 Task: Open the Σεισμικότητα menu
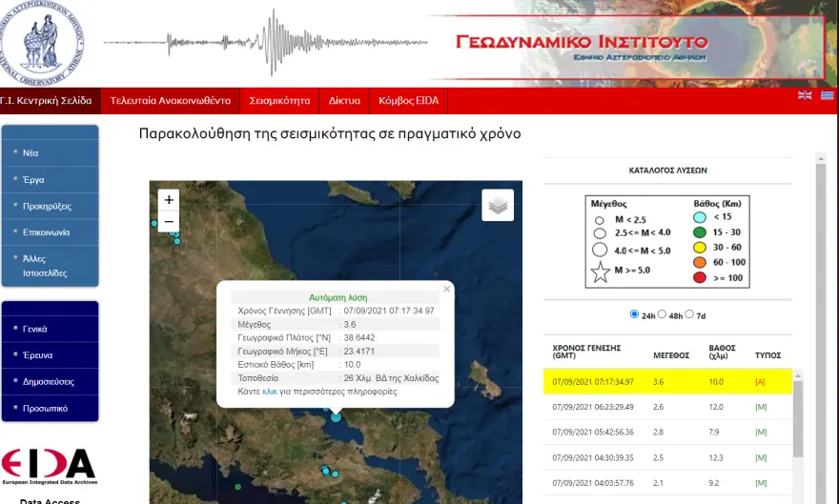pos(279,100)
